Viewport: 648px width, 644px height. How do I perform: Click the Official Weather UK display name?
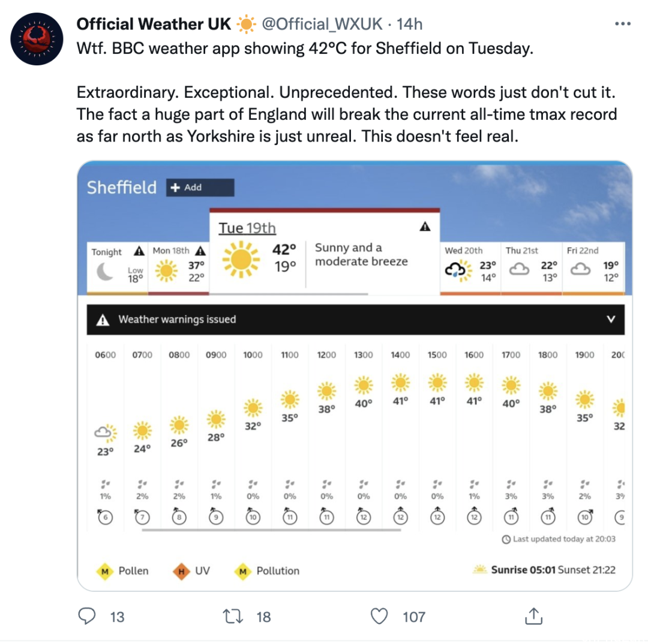154,24
